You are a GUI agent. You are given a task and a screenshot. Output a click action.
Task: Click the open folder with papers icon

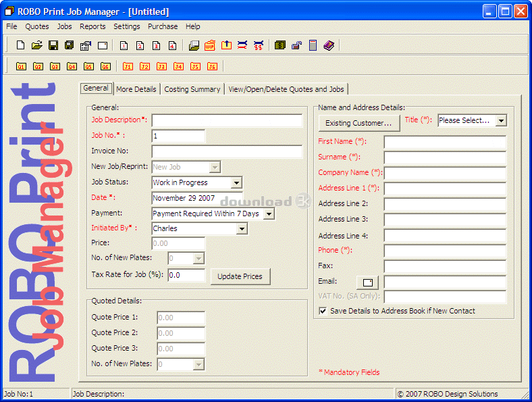[194, 45]
